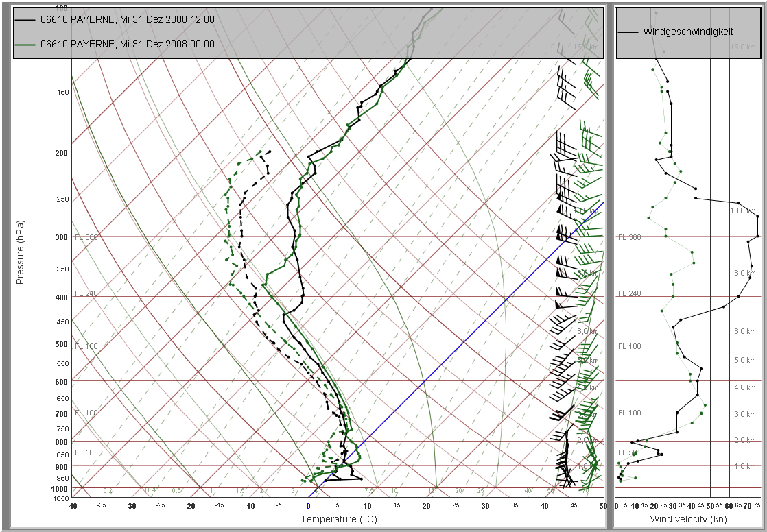767x532 pixels.
Task: Click the 150 hPa pressure tick label
Action: [62, 93]
